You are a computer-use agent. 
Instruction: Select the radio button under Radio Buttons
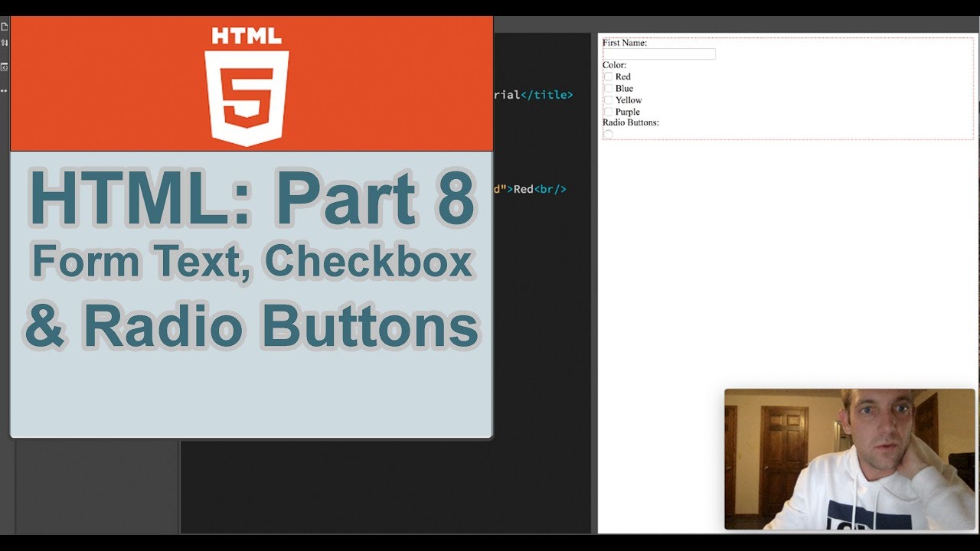[x=608, y=134]
